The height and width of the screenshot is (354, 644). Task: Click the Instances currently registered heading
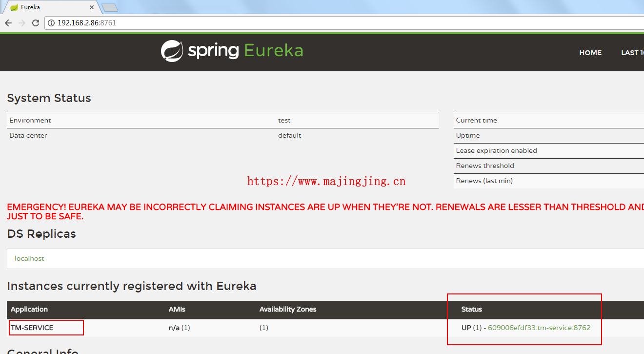click(x=132, y=286)
